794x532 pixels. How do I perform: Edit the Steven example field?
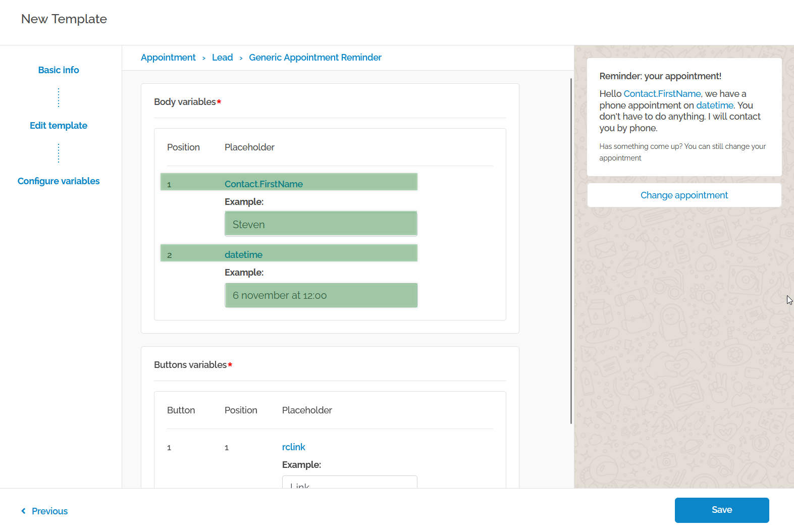click(321, 224)
